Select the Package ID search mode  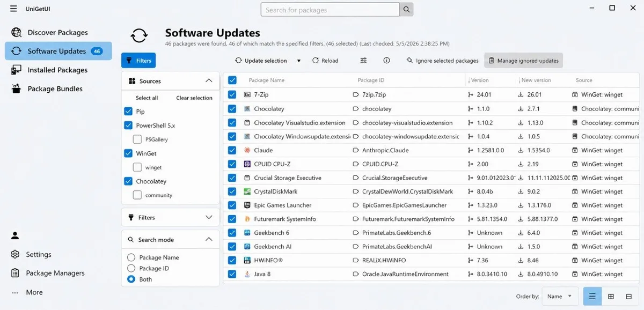[x=131, y=268]
